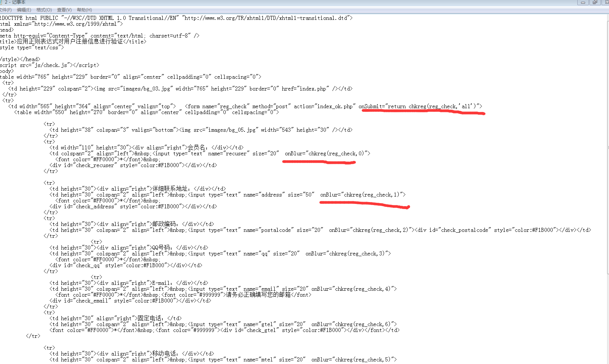
Task: Click the div id="check_email" line
Action: [x=130, y=301]
